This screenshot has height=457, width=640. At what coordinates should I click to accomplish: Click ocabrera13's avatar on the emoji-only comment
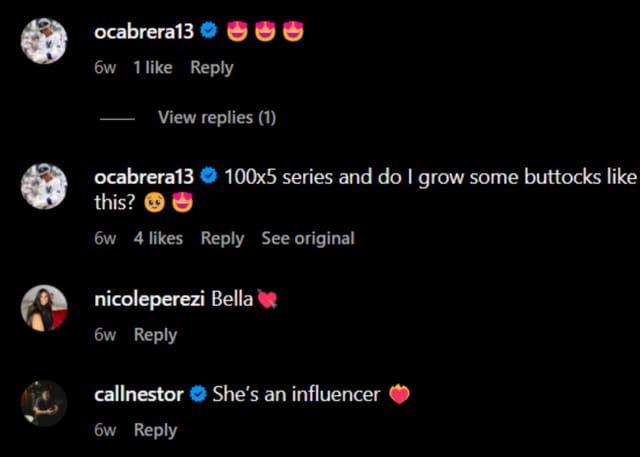click(x=44, y=42)
